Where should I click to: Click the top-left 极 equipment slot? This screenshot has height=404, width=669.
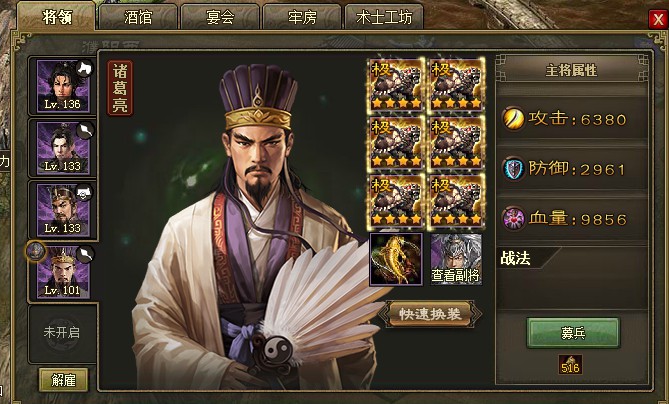396,84
